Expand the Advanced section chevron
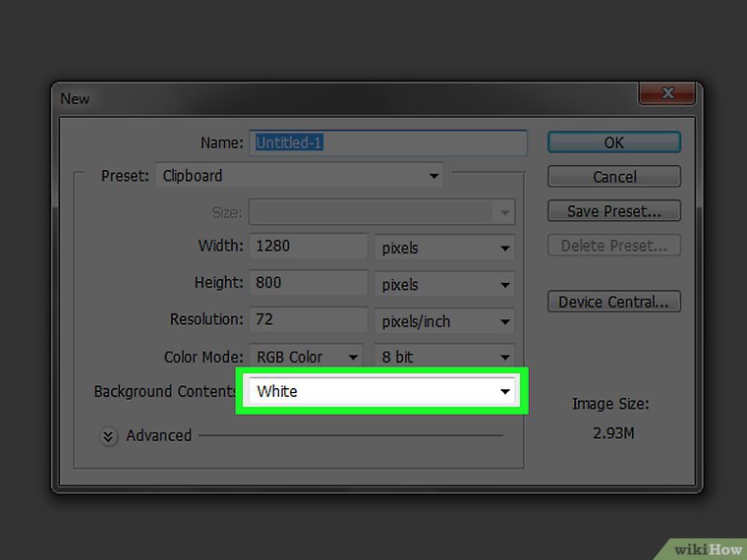Image resolution: width=747 pixels, height=560 pixels. (x=109, y=436)
